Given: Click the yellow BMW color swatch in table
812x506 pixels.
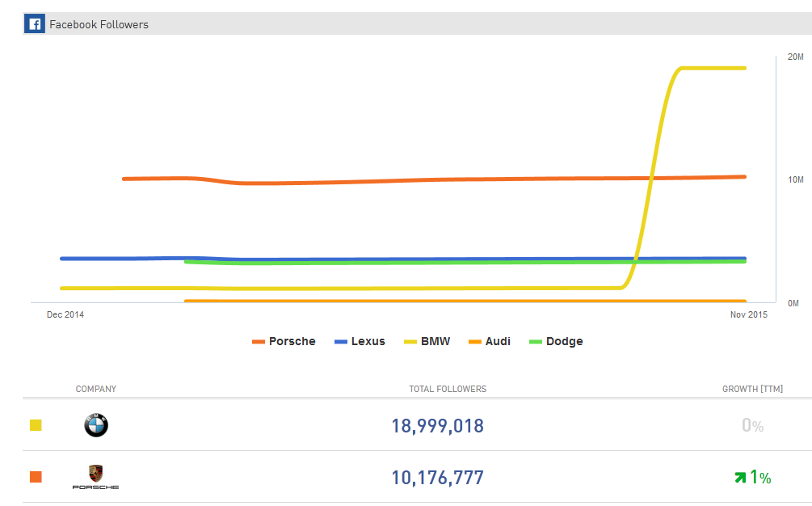Looking at the screenshot, I should 36,425.
